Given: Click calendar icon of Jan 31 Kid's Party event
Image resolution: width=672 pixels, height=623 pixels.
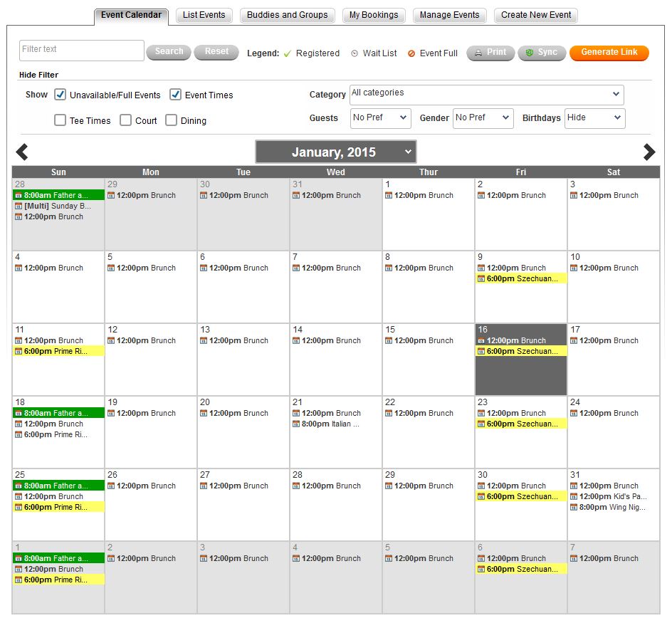Looking at the screenshot, I should coord(574,497).
